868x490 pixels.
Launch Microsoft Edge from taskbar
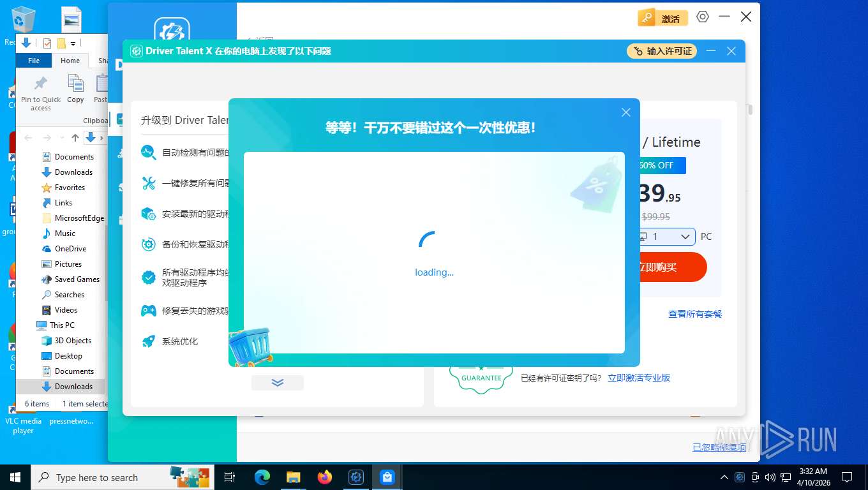pyautogui.click(x=262, y=477)
